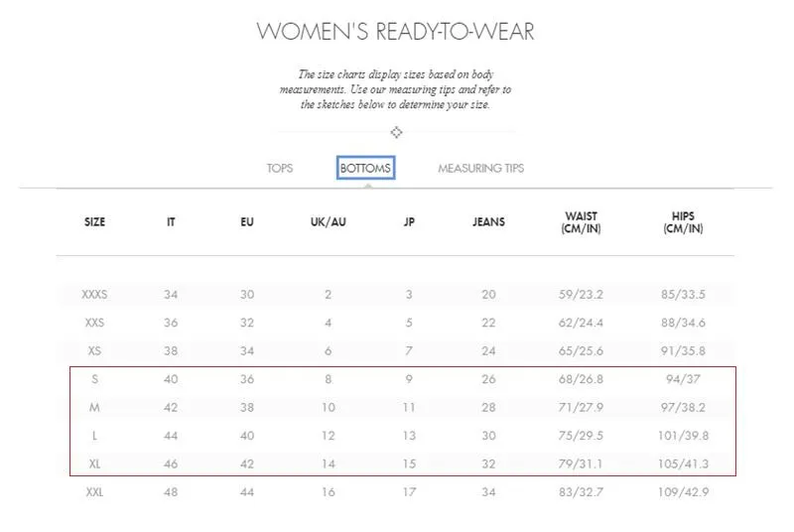
Task: Click the UK/AU column header
Action: point(328,222)
